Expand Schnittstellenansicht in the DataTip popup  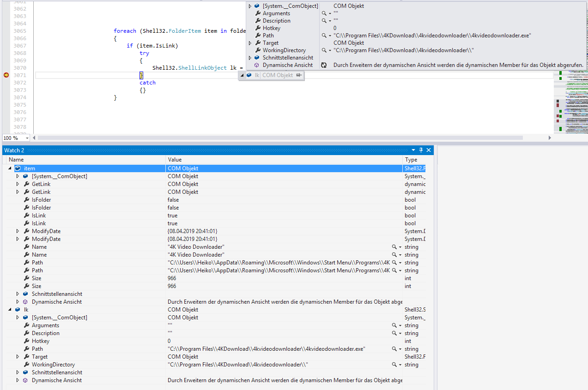pos(250,58)
